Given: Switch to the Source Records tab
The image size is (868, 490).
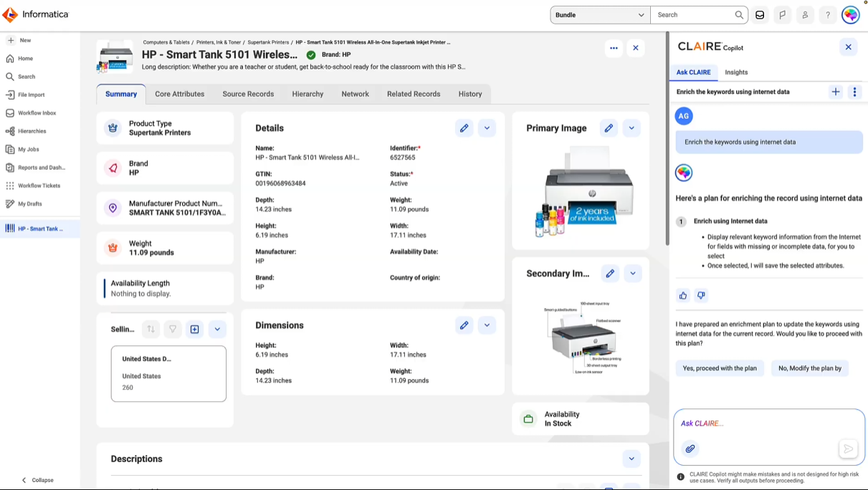Looking at the screenshot, I should tap(248, 94).
